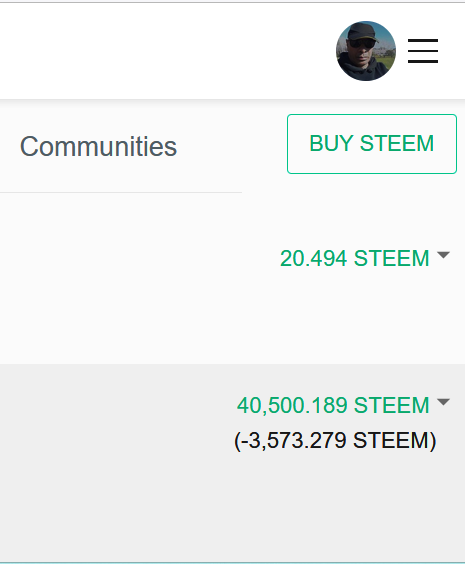Screen dimensions: 465x564
Task: Click the (-3,573.279 STEEM) delegated amount
Action: click(335, 440)
